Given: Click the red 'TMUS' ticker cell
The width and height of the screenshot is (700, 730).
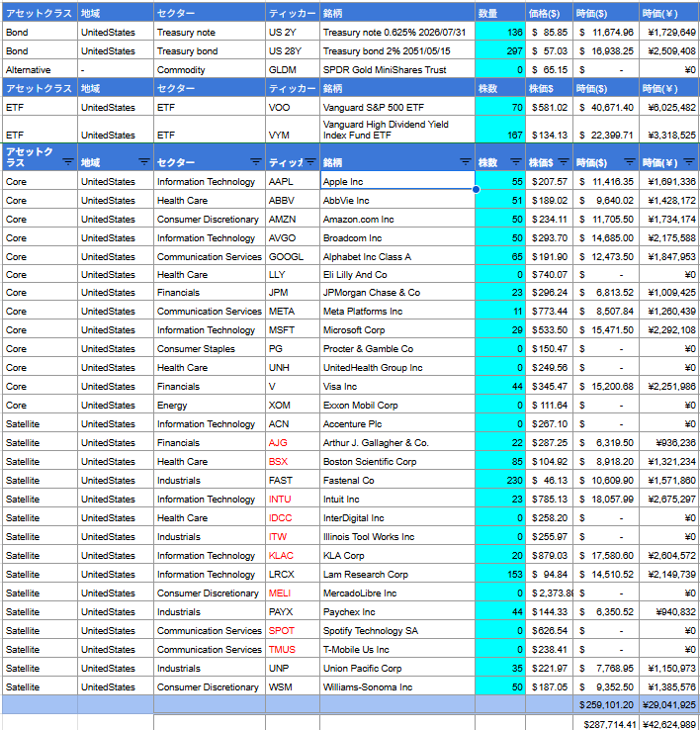Looking at the screenshot, I should point(293,649).
